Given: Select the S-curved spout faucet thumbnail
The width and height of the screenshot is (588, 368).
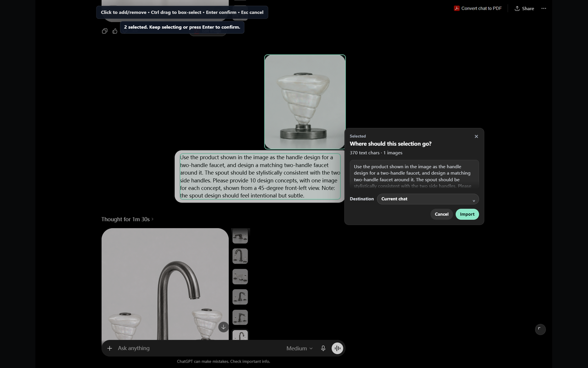Looking at the screenshot, I should 240,297.
